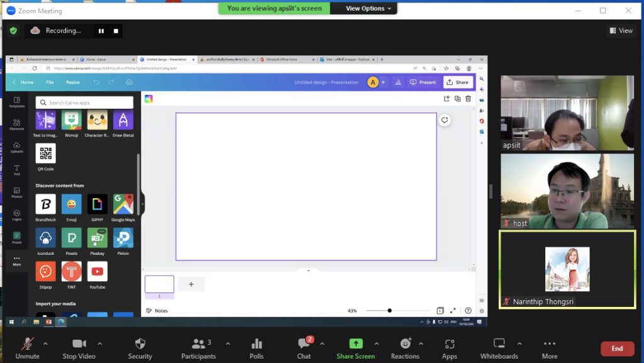Open the Chat panel
The image size is (644, 363).
coord(304,344)
